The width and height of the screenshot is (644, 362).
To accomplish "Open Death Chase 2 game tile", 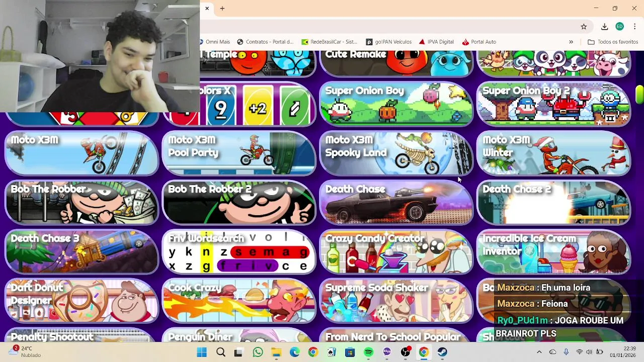I will coord(553,203).
